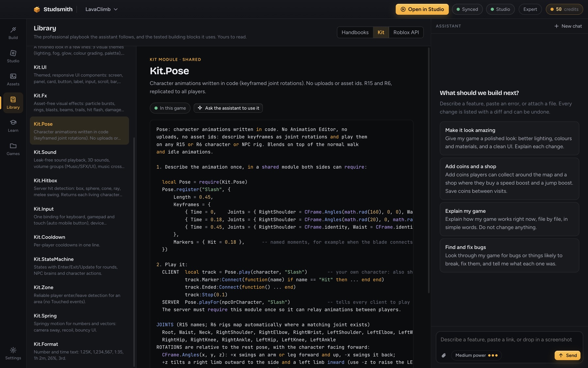Click the Synced status pill

click(x=467, y=9)
